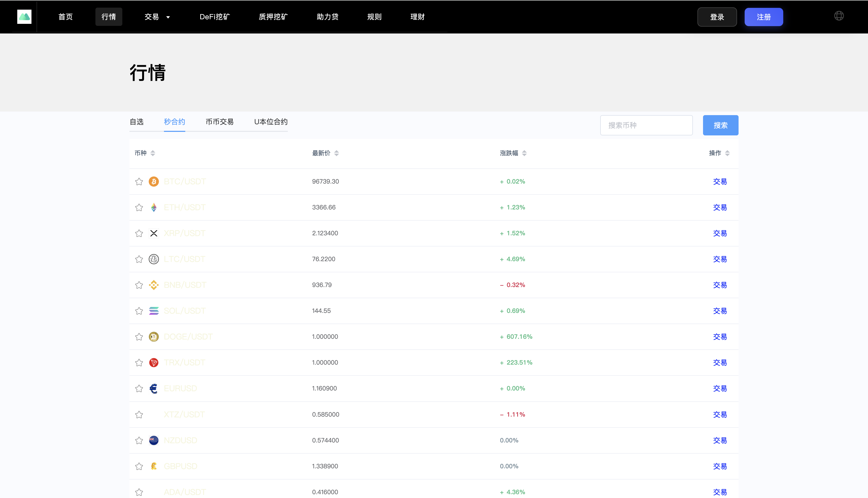Click the 注册 button

coord(764,17)
